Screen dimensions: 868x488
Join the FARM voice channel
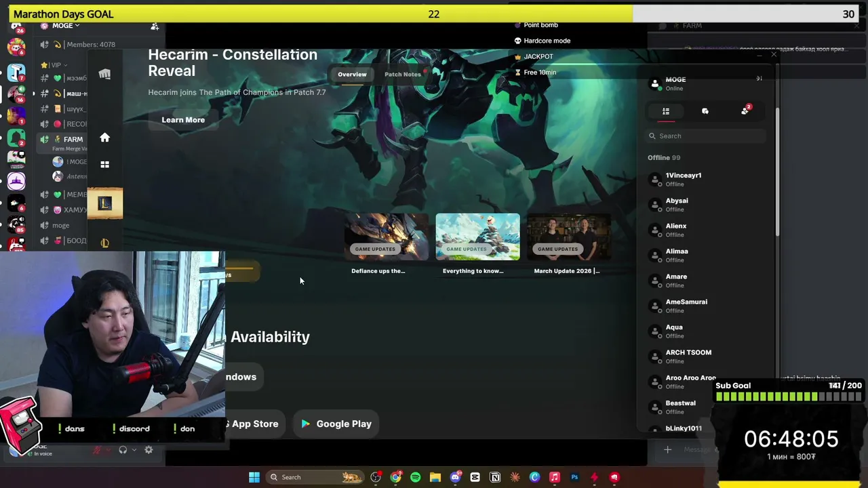point(73,139)
